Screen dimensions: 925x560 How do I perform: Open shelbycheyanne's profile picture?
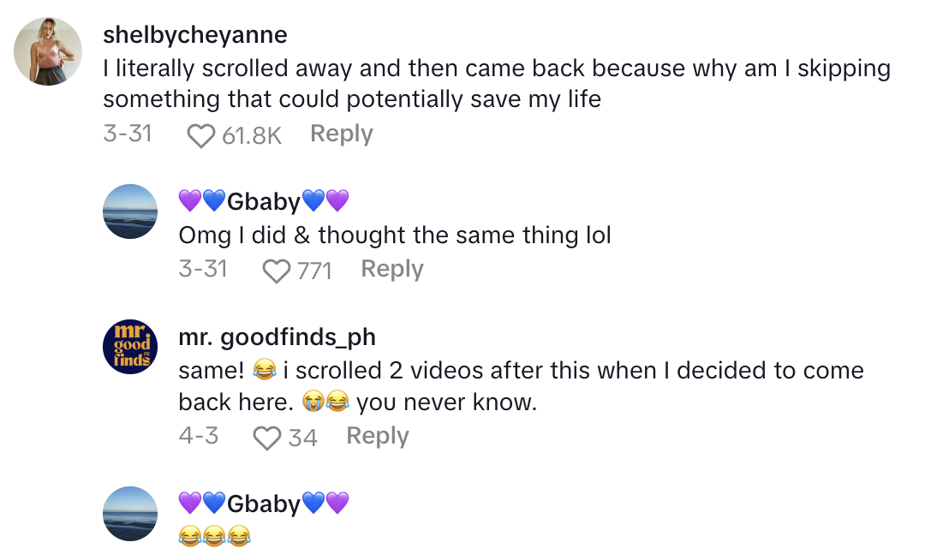48,51
